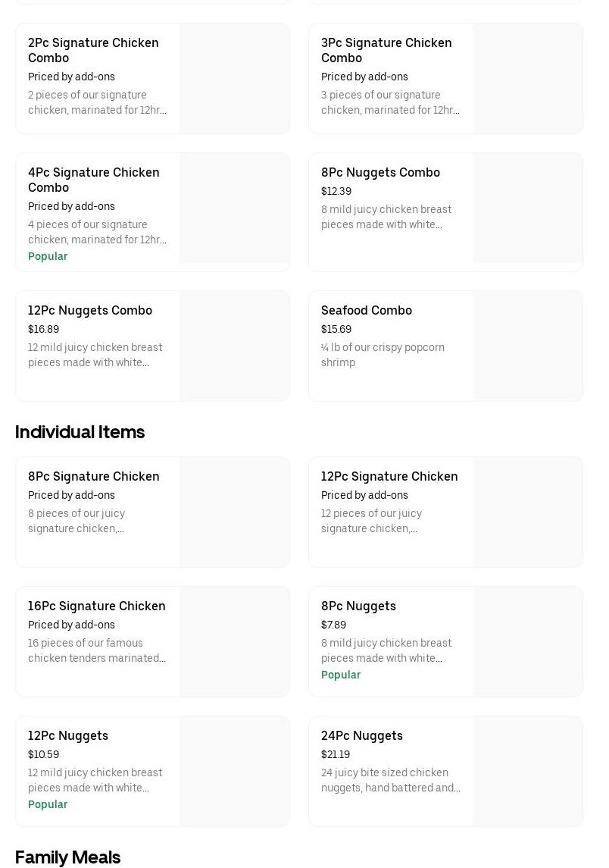Click the Seafood Combo image thumbnail

coord(527,346)
